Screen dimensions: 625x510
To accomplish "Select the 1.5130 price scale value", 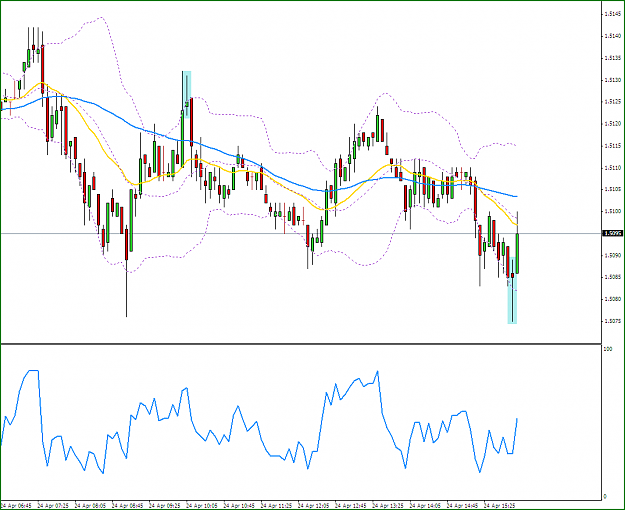I will (x=613, y=80).
